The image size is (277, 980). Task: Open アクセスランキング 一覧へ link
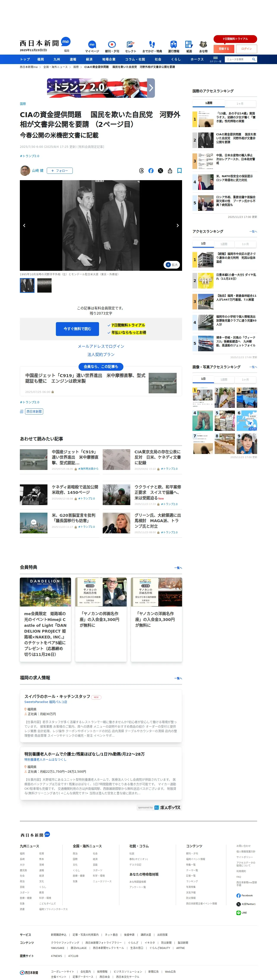pyautogui.click(x=253, y=231)
